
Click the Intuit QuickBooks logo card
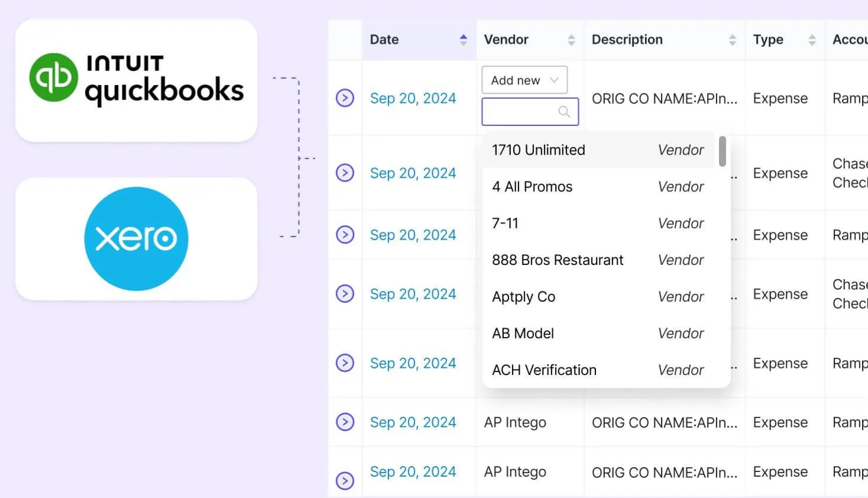(136, 80)
